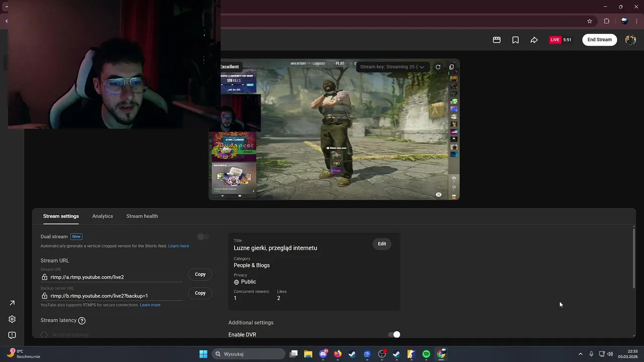Click the stream title Luzne gierki, przegląd internetu

[275, 248]
